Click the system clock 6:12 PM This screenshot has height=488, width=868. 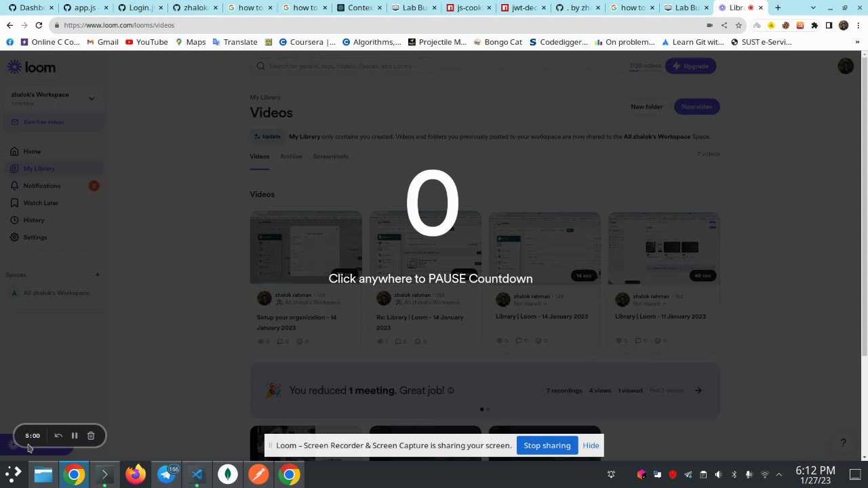tap(815, 470)
